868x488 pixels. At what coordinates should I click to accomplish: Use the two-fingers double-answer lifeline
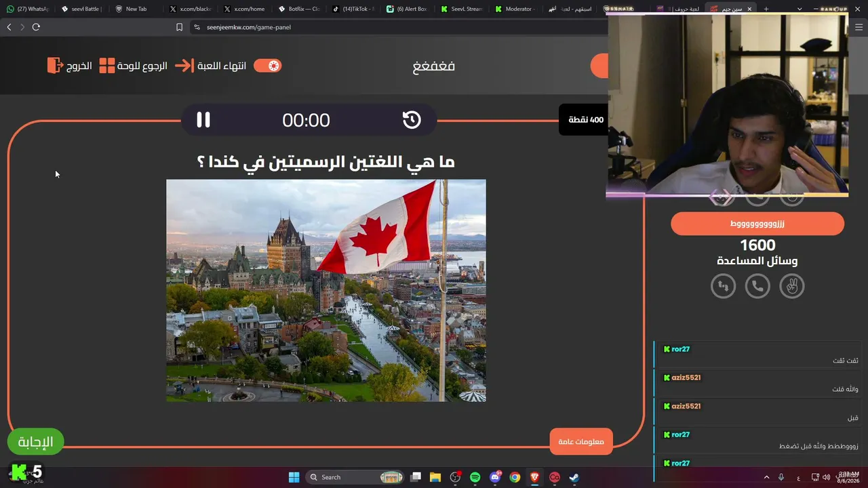tap(791, 286)
